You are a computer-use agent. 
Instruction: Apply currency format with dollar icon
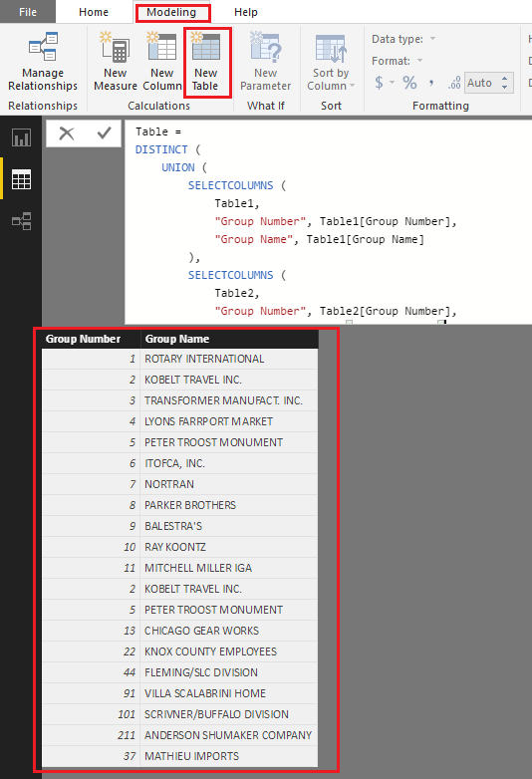coord(379,83)
